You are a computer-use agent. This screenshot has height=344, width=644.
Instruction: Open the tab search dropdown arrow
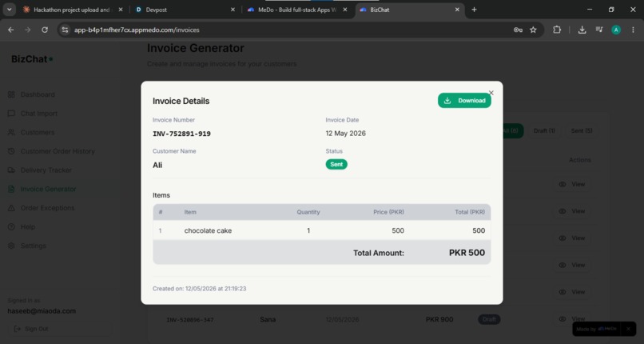[x=9, y=10]
